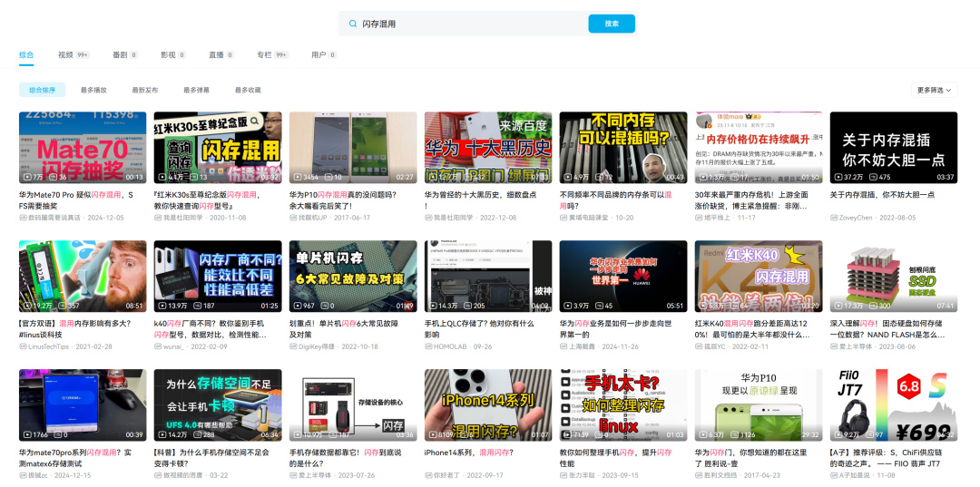Open title 华为mate70pro系列闪存混用？实测matex6
This screenshot has height=487, width=980.
75,458
